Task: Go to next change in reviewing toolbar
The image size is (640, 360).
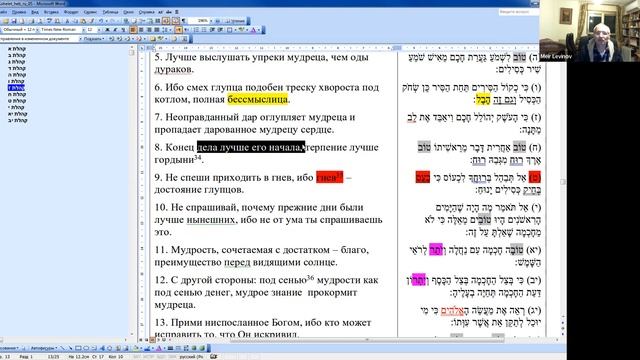Action: point(119,39)
